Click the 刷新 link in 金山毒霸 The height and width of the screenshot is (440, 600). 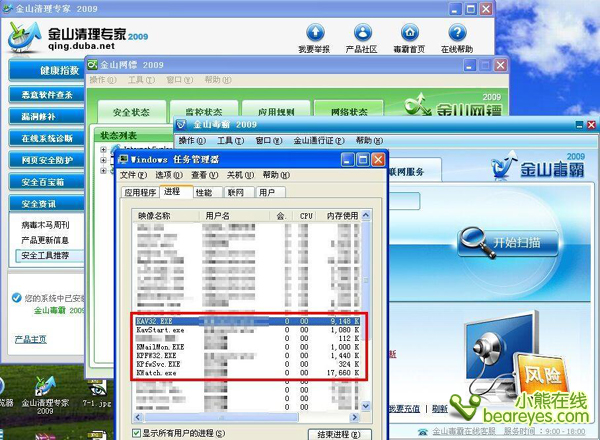(x=440, y=409)
